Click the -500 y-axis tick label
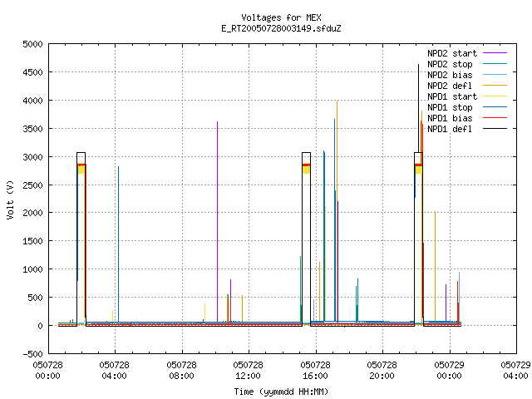 tap(33, 353)
